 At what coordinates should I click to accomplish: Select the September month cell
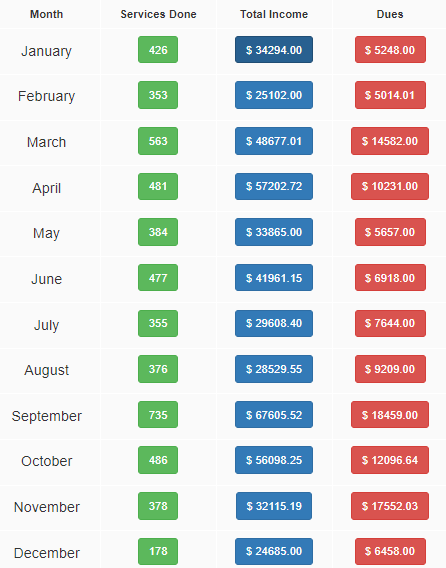click(47, 415)
